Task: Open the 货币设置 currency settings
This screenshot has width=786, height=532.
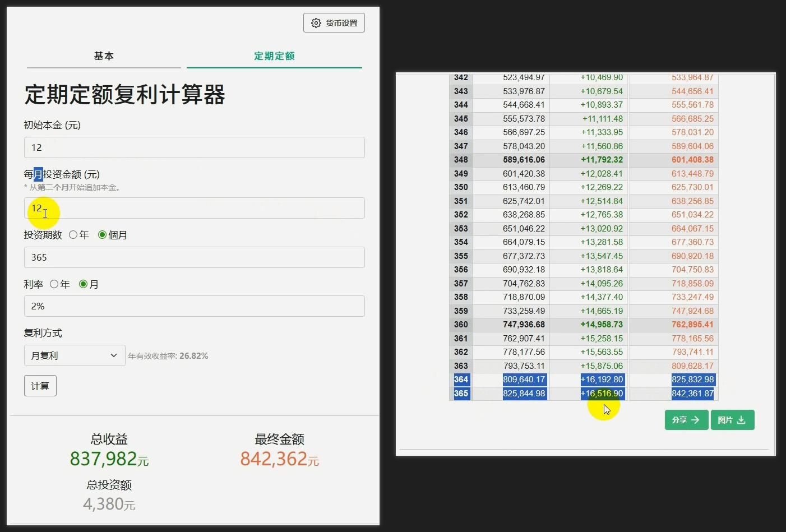Action: (x=334, y=23)
